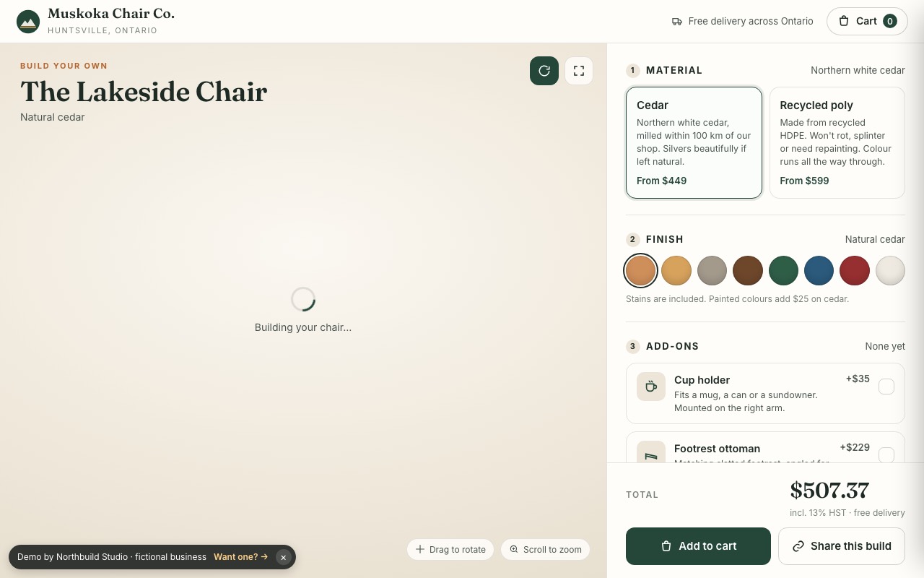This screenshot has height=578, width=924.
Task: Pick the golden tan finish swatch
Action: (676, 271)
